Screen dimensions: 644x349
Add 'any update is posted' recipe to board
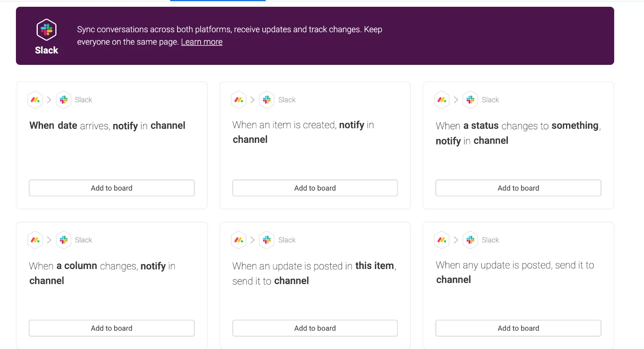coord(518,328)
